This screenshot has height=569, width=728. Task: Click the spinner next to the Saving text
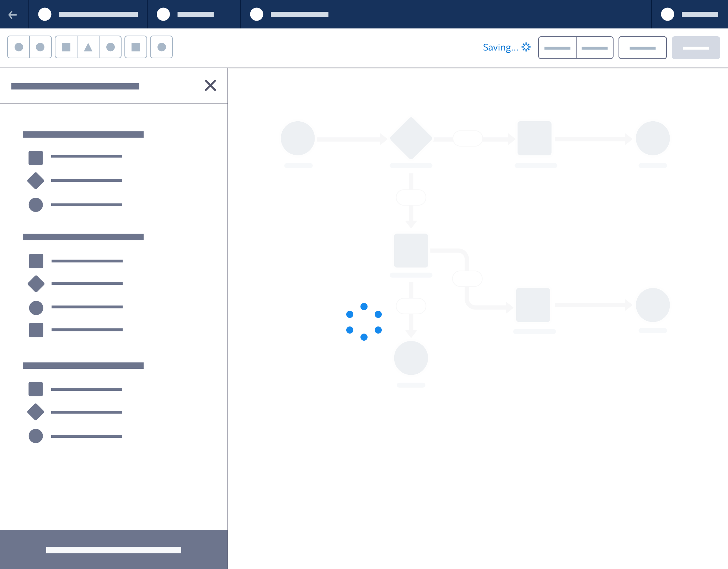(526, 47)
